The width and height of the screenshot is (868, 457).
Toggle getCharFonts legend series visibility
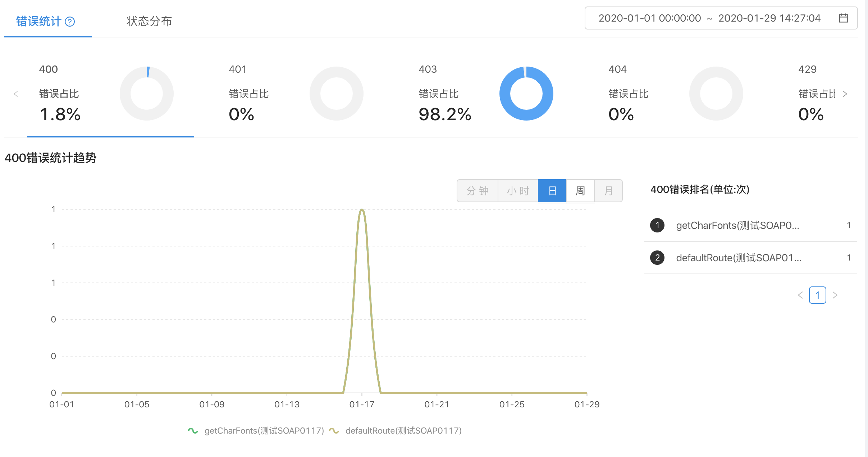256,431
